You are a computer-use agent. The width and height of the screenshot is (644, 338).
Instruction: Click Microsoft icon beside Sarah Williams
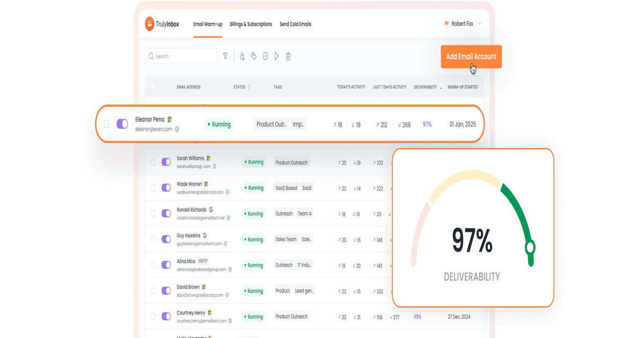[x=209, y=158]
